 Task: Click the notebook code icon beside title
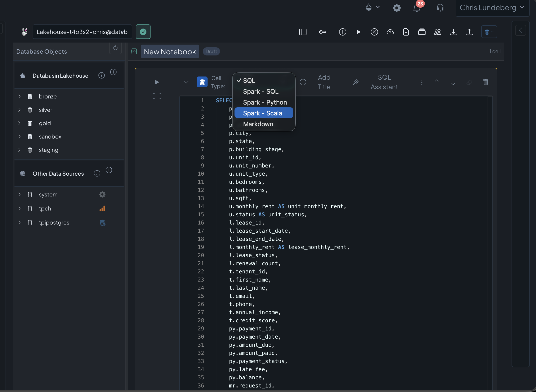coord(134,52)
